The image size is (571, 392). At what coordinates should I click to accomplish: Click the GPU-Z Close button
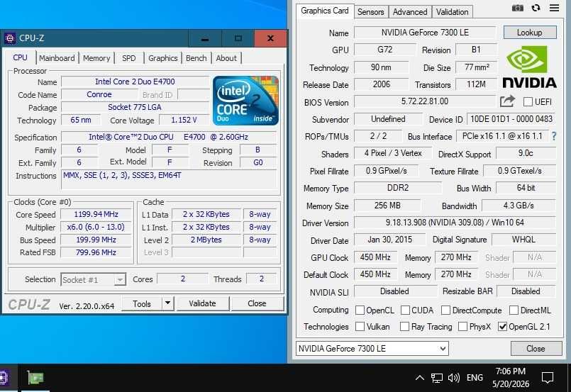(x=536, y=349)
